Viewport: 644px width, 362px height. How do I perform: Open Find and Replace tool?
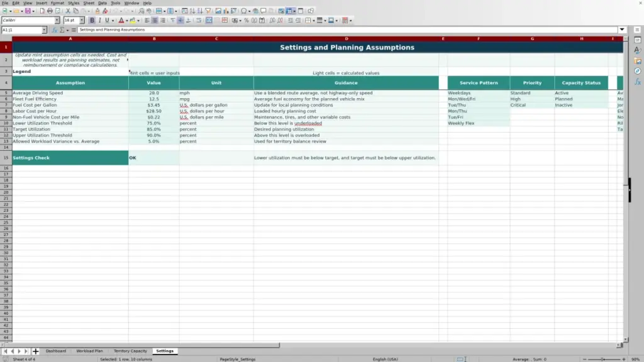click(x=141, y=11)
